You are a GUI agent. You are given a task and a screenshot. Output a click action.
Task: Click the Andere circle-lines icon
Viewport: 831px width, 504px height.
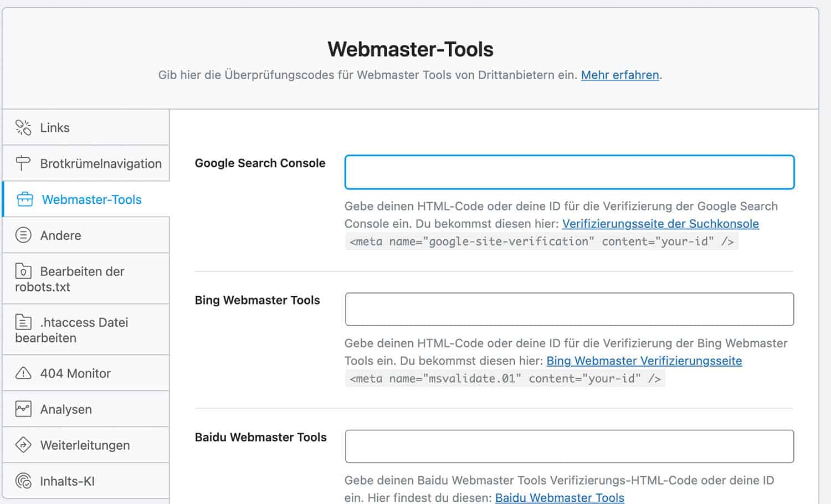(23, 235)
